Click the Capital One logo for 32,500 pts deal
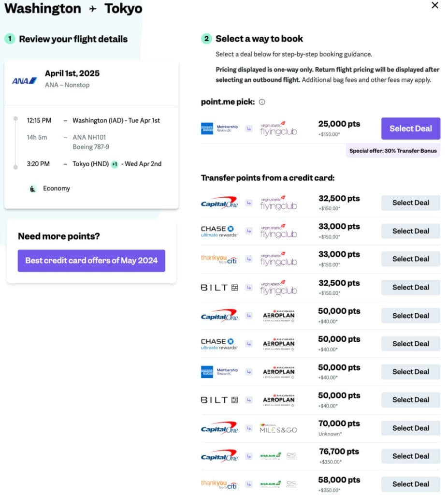The height and width of the screenshot is (495, 448). [x=219, y=203]
